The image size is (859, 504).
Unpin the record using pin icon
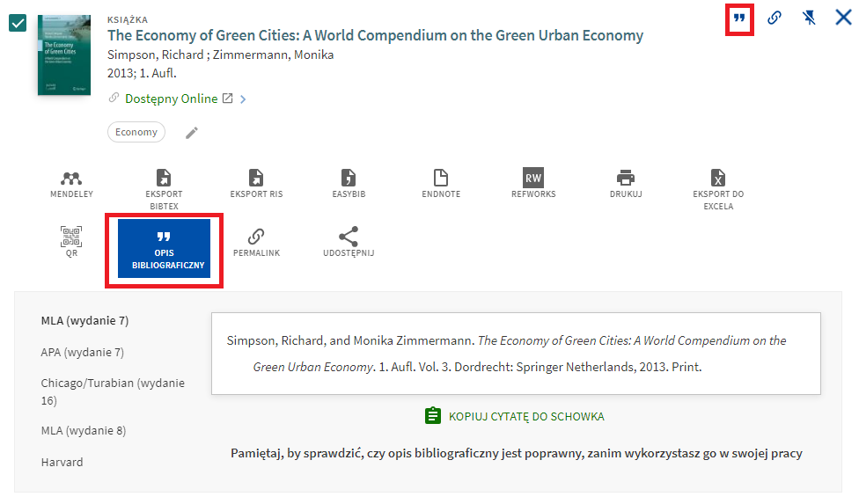[809, 18]
